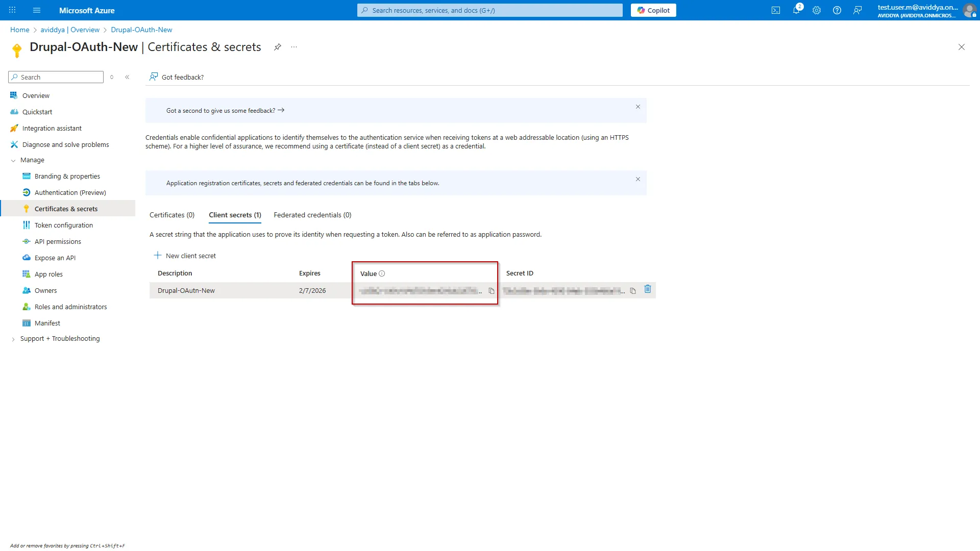Open Diagnose and solve problems
Screen dimensions: 980x551
tap(66, 144)
